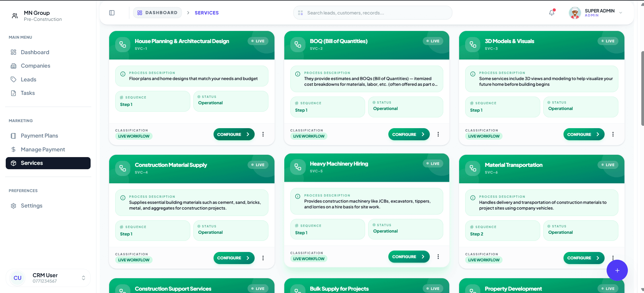Open more options for BOQ card
644x293 pixels.
(438, 134)
